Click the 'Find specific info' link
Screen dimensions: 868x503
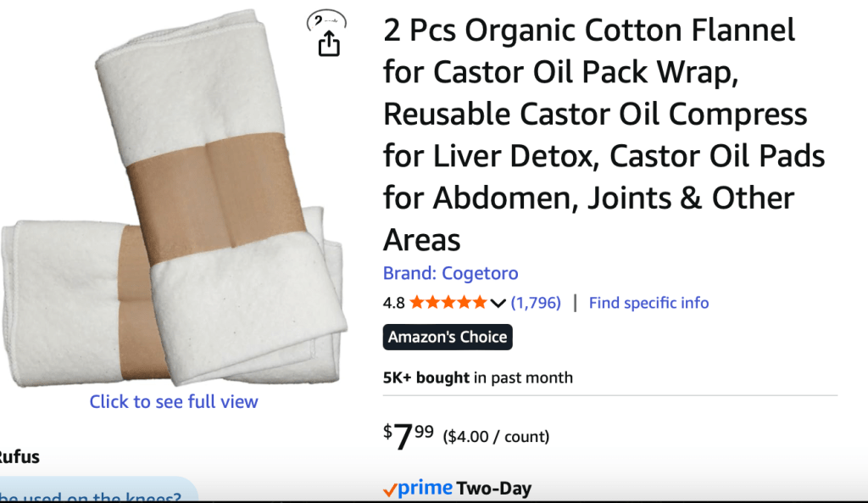point(648,303)
